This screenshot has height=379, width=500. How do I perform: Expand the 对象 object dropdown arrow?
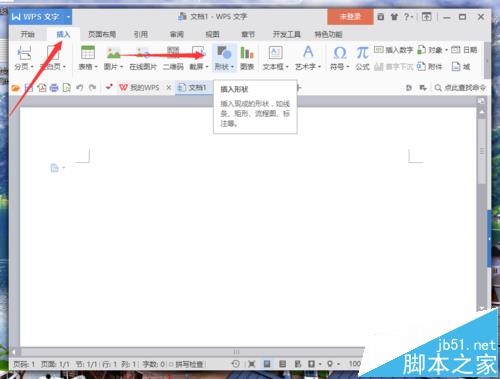pos(446,50)
